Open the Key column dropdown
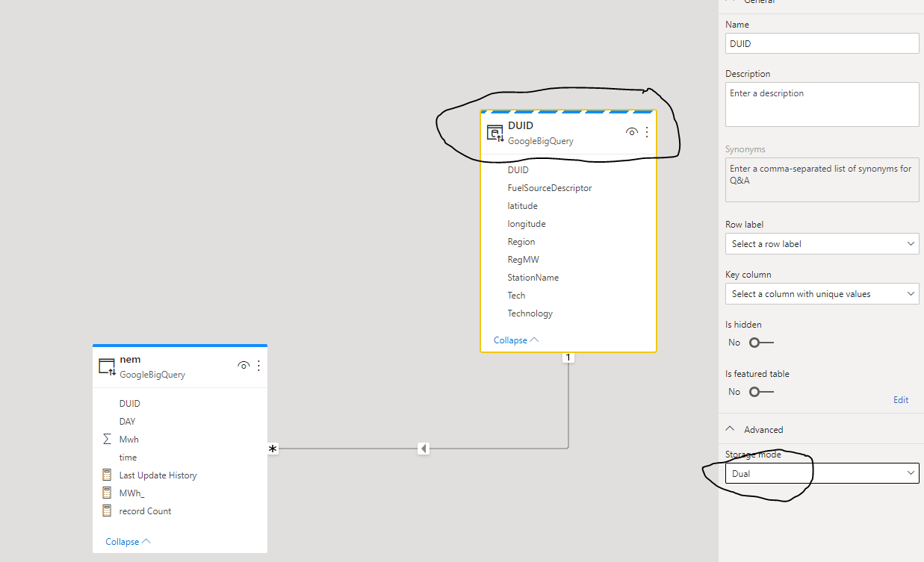The image size is (924, 562). click(822, 294)
